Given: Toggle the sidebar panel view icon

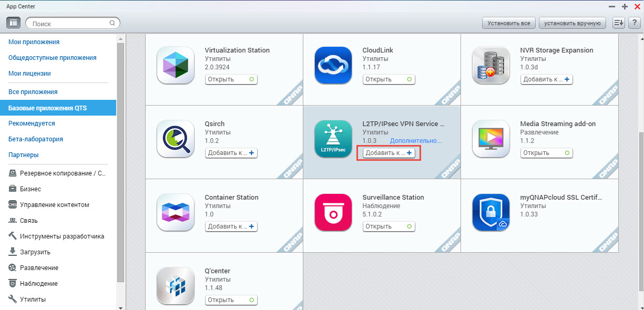Looking at the screenshot, I should tap(14, 23).
